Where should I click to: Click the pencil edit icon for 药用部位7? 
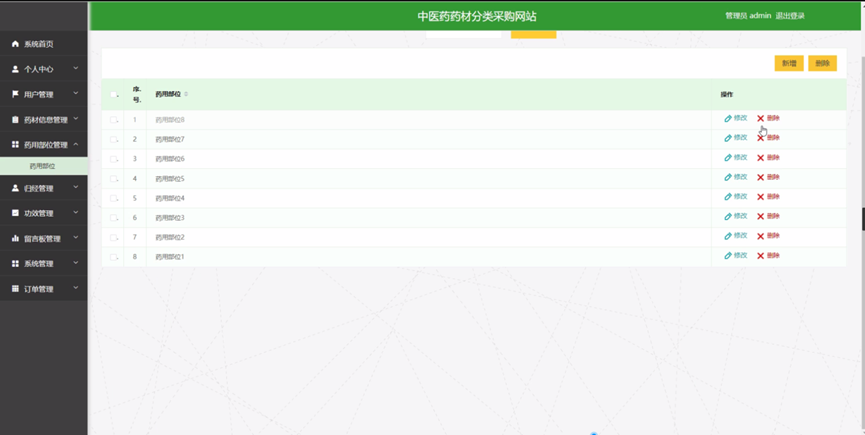click(x=728, y=138)
